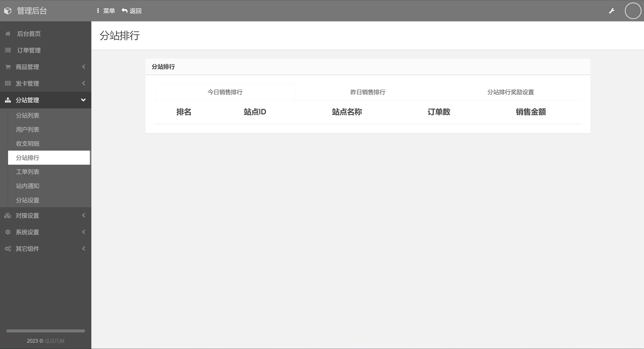Click the list icon beside 订单管理

pos(8,50)
